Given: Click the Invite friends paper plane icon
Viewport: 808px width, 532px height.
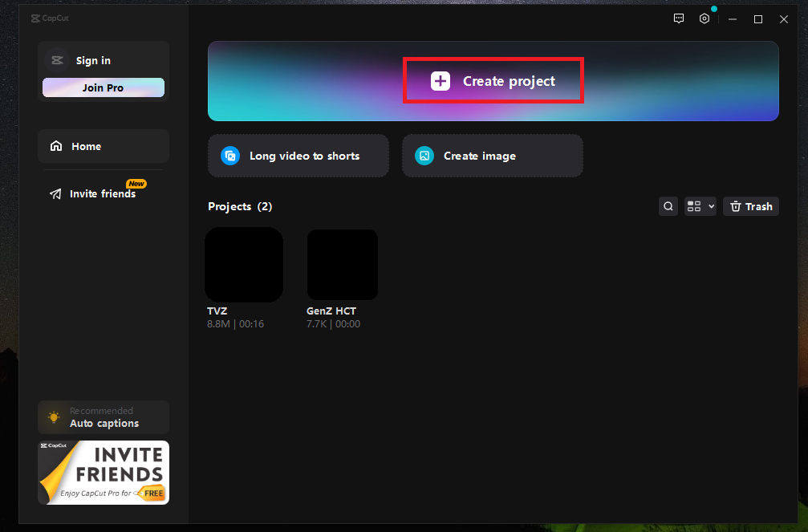Looking at the screenshot, I should [55, 194].
